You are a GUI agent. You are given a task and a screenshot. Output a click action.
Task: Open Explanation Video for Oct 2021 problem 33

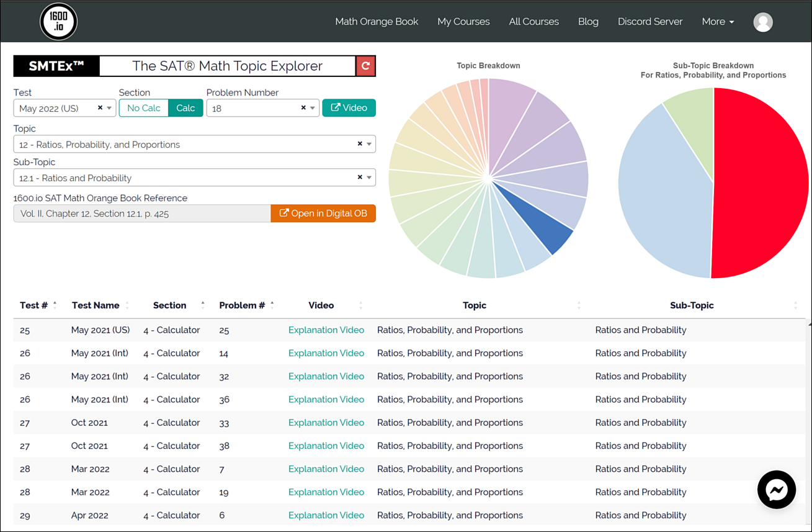coord(326,423)
